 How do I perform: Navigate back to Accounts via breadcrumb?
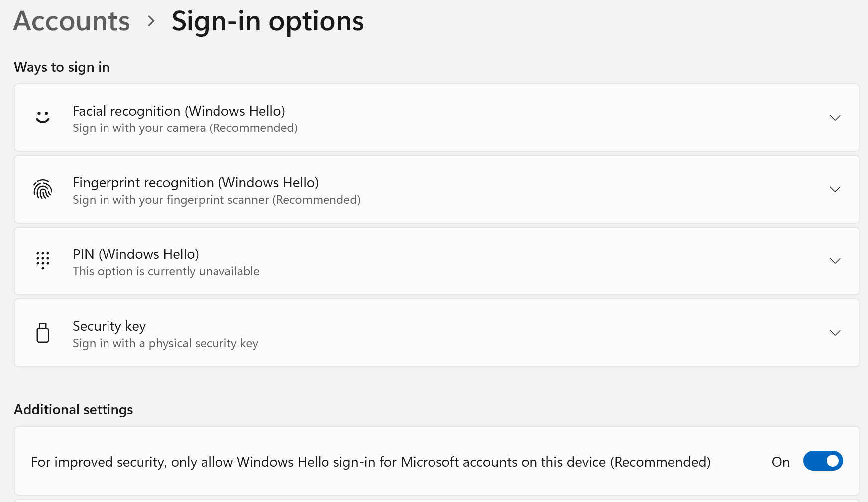tap(71, 21)
